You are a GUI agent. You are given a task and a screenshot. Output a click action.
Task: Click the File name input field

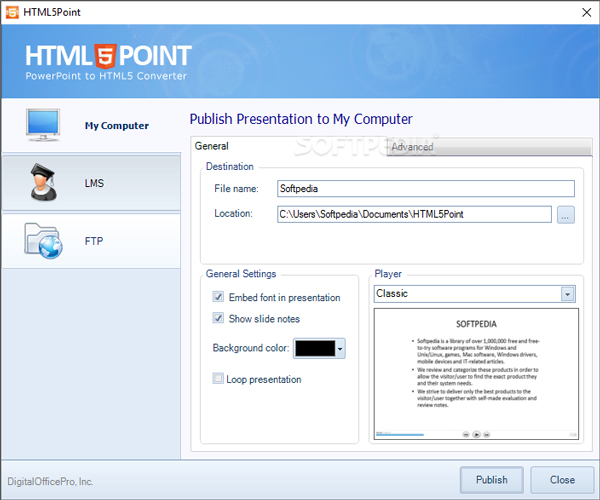425,188
